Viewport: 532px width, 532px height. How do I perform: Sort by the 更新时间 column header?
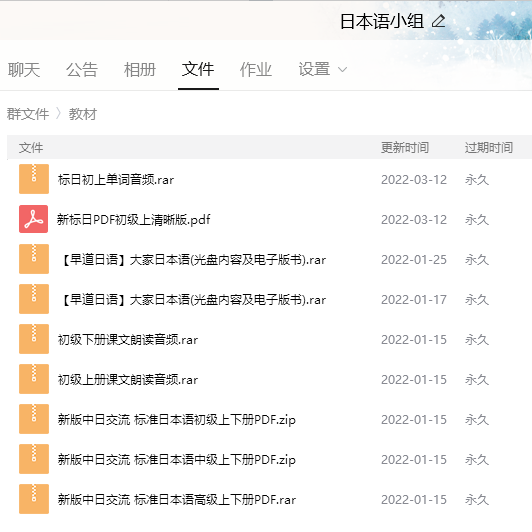click(x=405, y=148)
